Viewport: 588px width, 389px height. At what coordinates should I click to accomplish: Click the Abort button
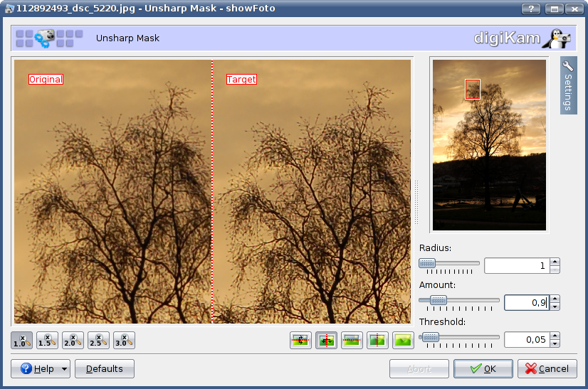(419, 369)
